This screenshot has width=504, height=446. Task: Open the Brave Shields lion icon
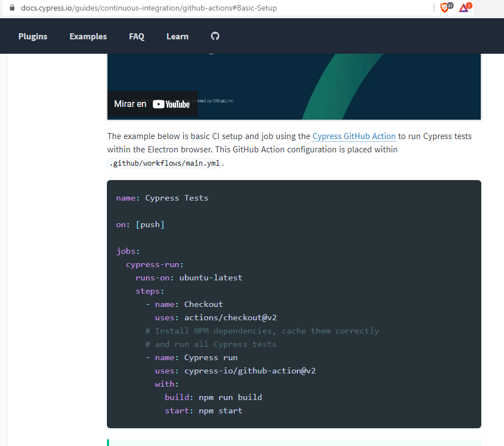point(444,8)
